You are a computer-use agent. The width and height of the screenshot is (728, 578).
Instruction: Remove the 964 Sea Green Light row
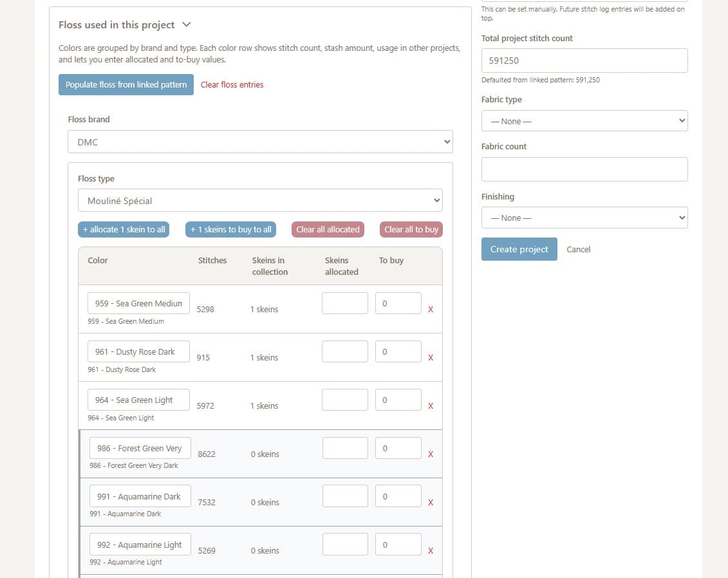(431, 406)
